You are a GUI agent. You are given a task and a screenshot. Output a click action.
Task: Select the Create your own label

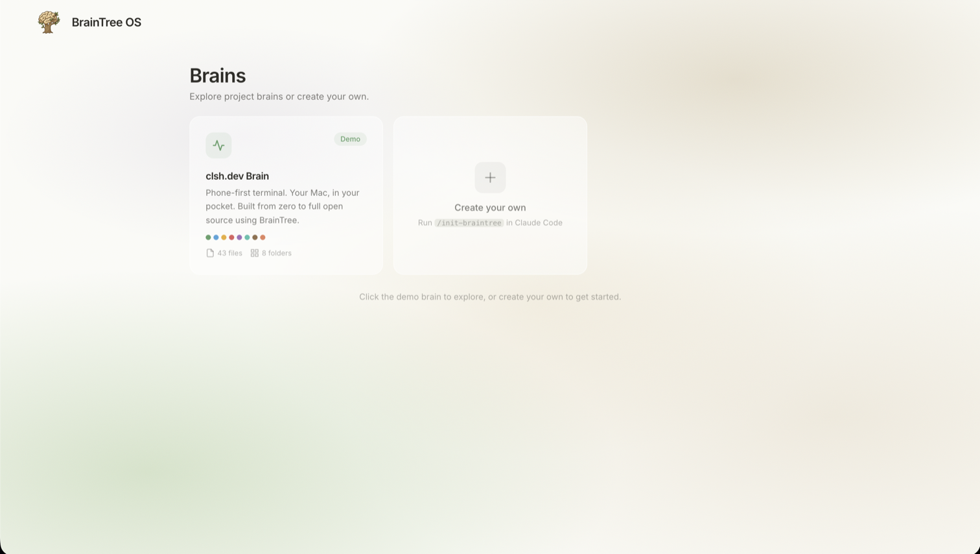click(490, 208)
